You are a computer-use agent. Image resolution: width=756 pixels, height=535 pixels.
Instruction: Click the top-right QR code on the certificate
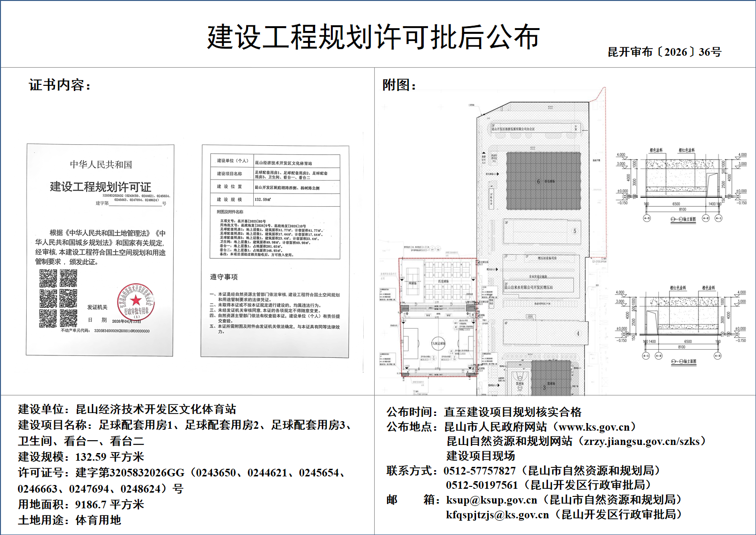(68, 278)
